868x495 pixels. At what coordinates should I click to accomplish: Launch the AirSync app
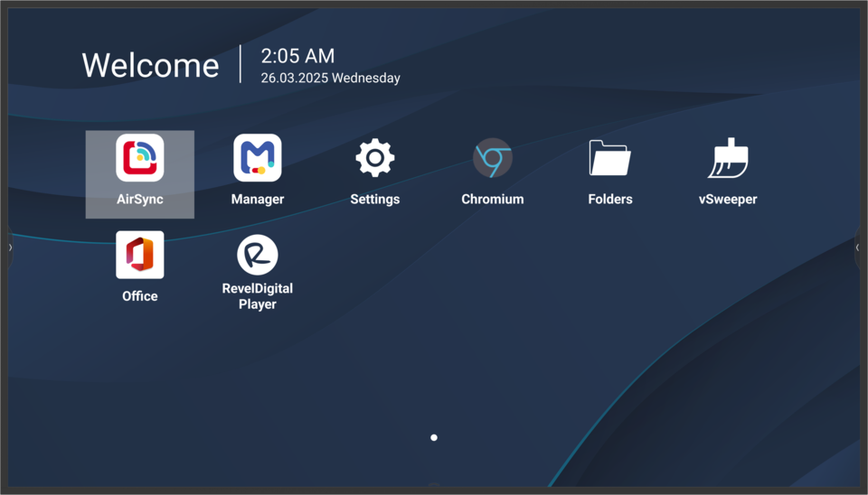pyautogui.click(x=140, y=159)
